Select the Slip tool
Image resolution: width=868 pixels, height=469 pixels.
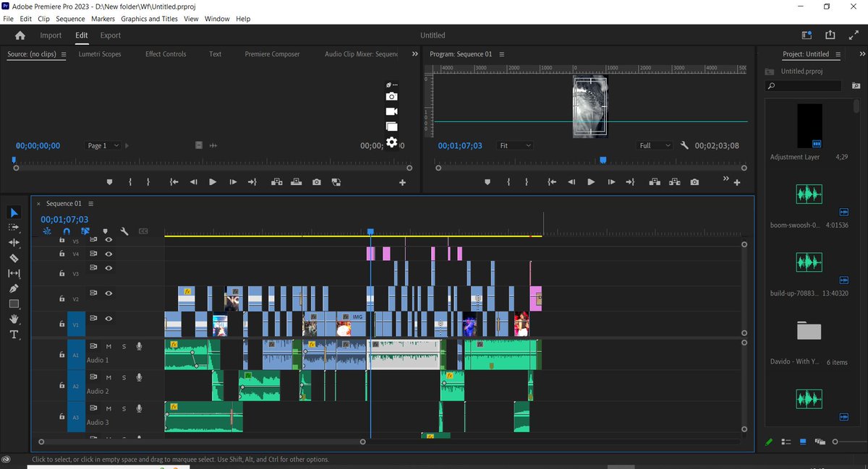pos(14,273)
